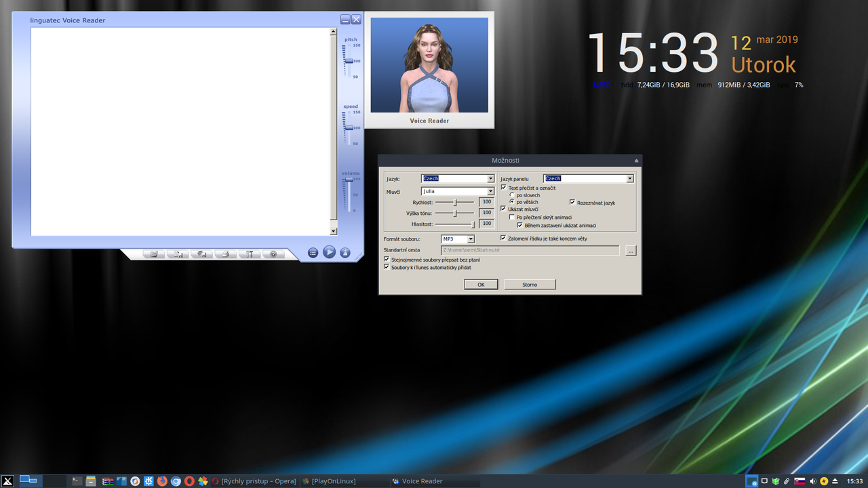Screen dimensions: 868x488
Task: Click the print icon in Voice Reader
Action: pyautogui.click(x=225, y=254)
